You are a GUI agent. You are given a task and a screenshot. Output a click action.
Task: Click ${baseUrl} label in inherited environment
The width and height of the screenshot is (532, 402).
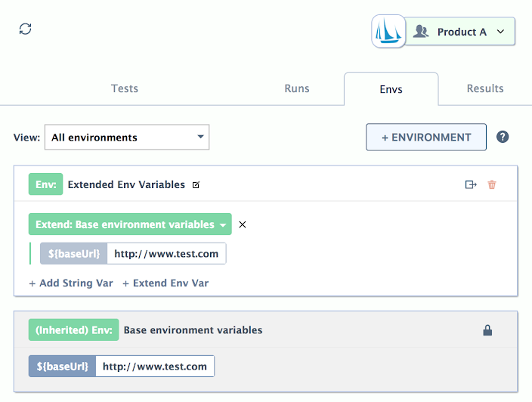[x=63, y=366]
